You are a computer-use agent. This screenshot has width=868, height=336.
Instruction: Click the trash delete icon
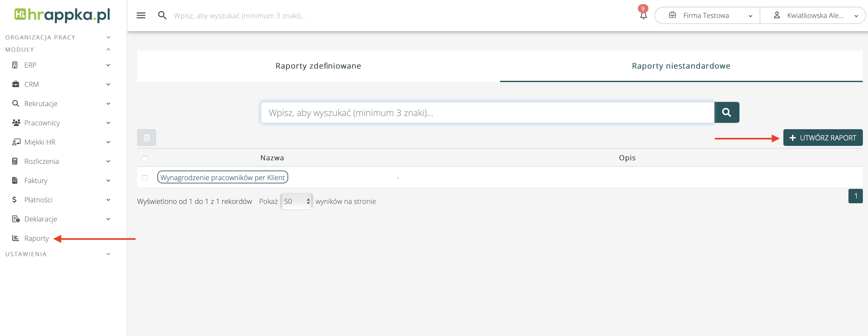[x=146, y=138]
